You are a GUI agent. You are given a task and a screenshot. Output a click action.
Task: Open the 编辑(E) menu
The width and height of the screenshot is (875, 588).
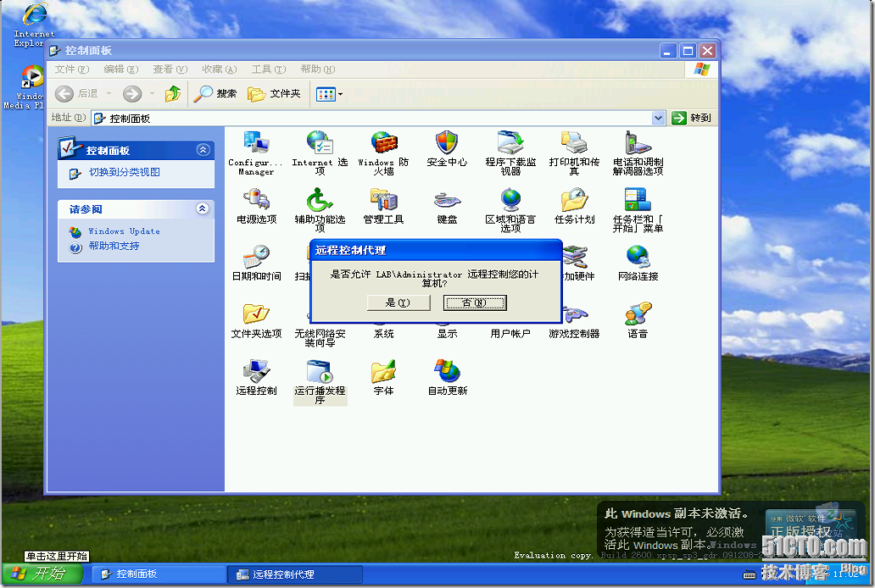[120, 69]
